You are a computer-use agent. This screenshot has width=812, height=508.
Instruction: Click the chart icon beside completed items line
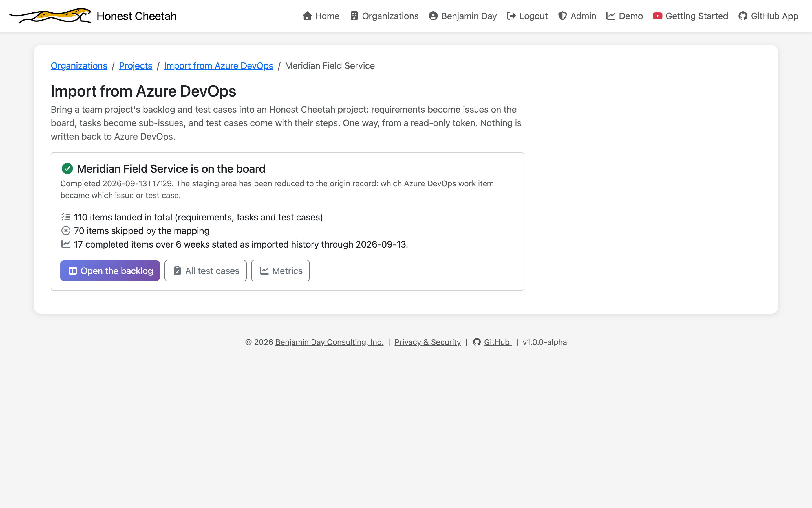pyautogui.click(x=66, y=244)
